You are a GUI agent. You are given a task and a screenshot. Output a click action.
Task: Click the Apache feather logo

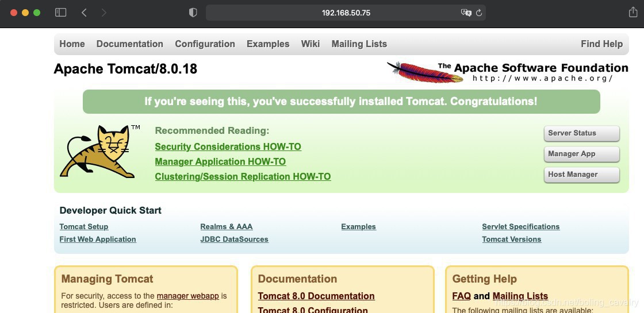tap(425, 72)
